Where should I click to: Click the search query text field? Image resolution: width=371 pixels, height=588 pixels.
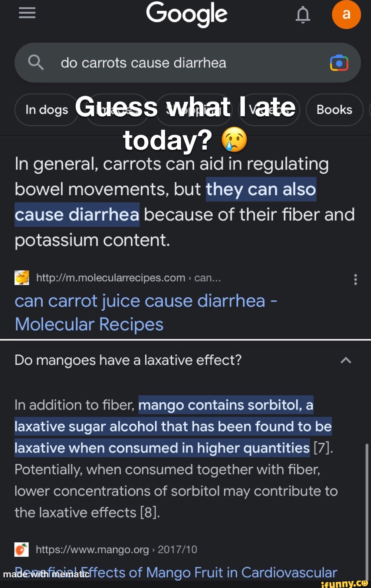185,63
